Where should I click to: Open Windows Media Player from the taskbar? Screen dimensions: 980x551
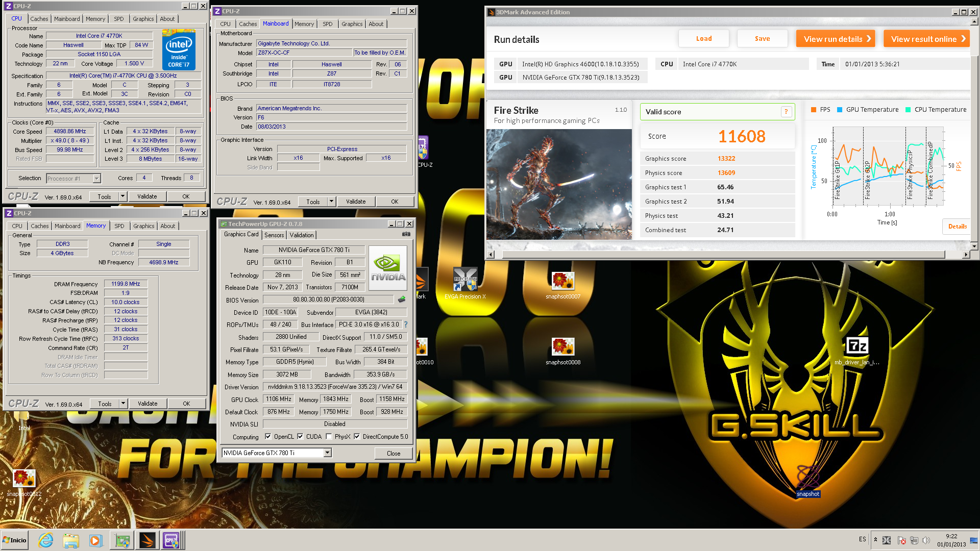click(x=95, y=540)
